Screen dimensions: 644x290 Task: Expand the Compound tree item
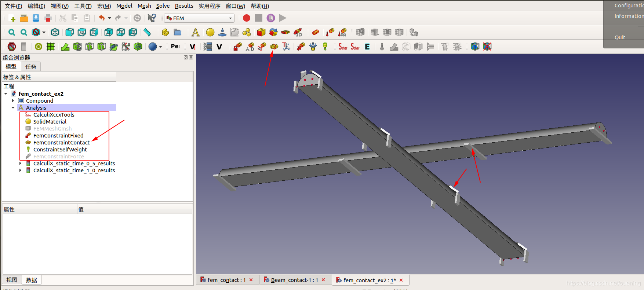point(13,100)
